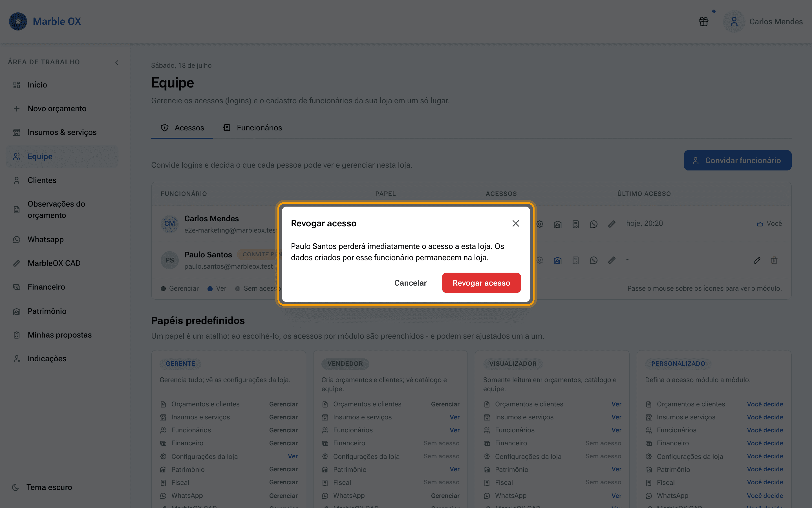Click the 'Você' crown label
812x508 pixels.
point(769,224)
